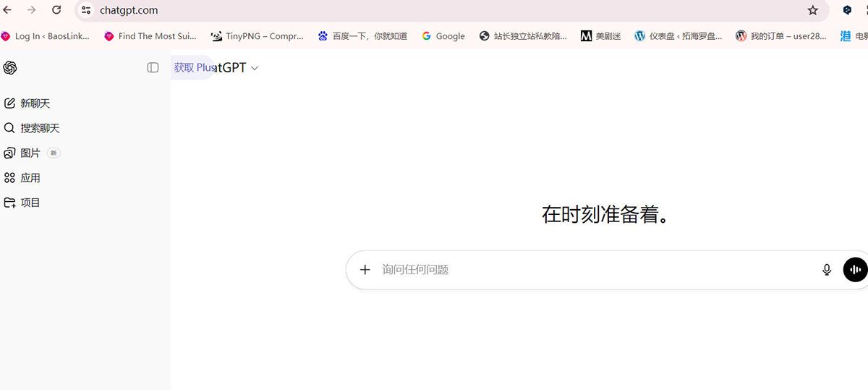Viewport: 868px width, 390px height.
Task: Click the microphone dictation icon
Action: (827, 270)
